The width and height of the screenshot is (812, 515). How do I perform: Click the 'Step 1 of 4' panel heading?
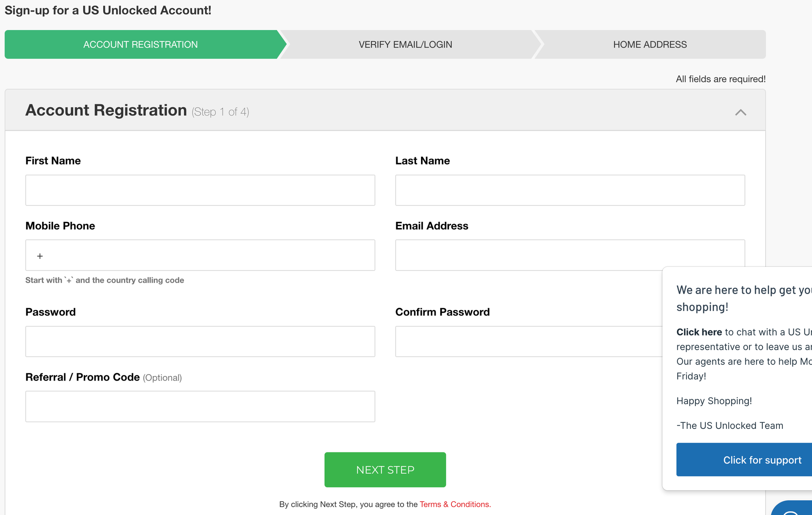click(220, 112)
